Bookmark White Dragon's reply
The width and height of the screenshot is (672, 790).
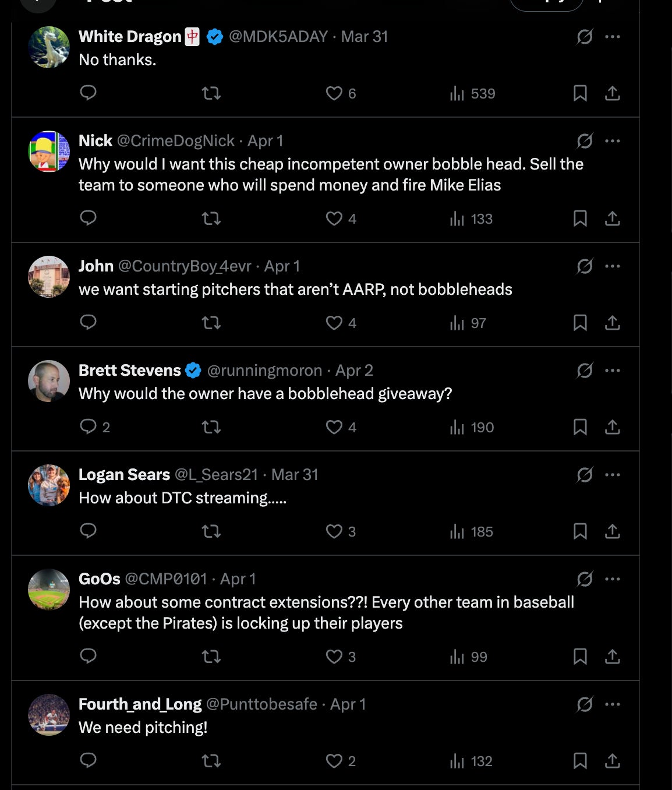(580, 93)
